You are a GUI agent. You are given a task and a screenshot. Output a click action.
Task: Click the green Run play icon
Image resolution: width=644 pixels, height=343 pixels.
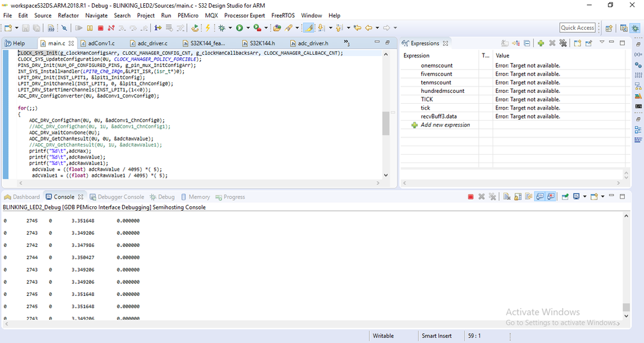coord(239,28)
